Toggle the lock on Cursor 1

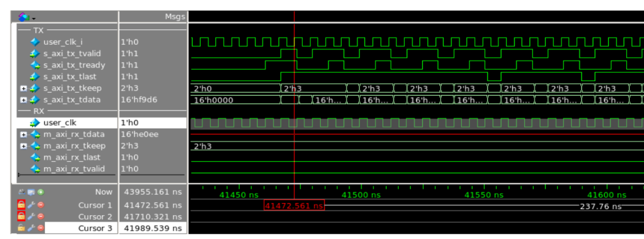point(21,205)
